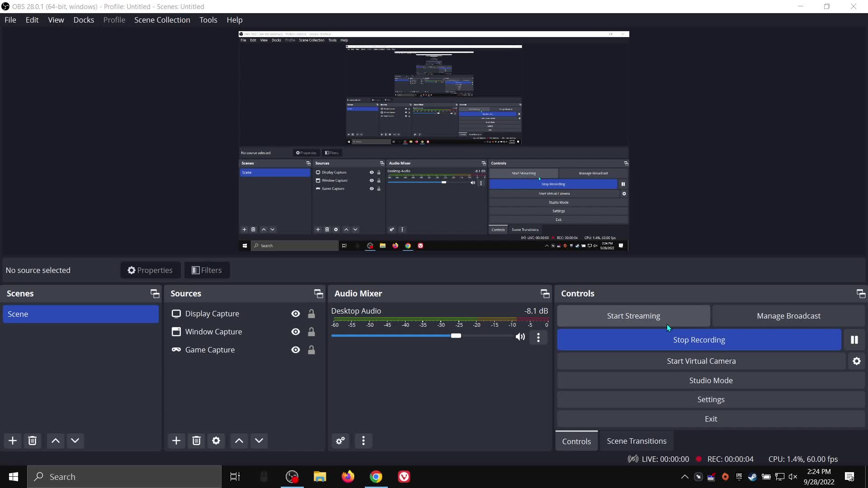Image resolution: width=868 pixels, height=488 pixels.
Task: Remove selected source with trash icon
Action: (196, 441)
